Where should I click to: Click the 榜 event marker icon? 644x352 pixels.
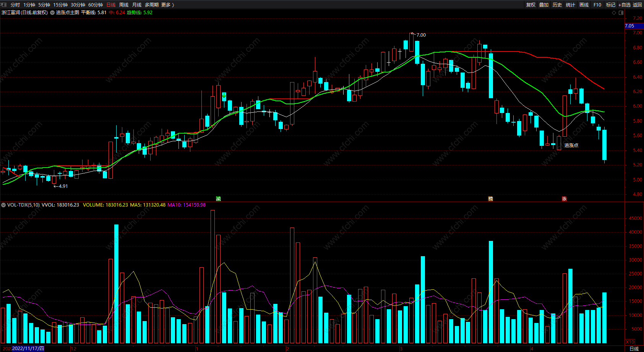coord(490,199)
